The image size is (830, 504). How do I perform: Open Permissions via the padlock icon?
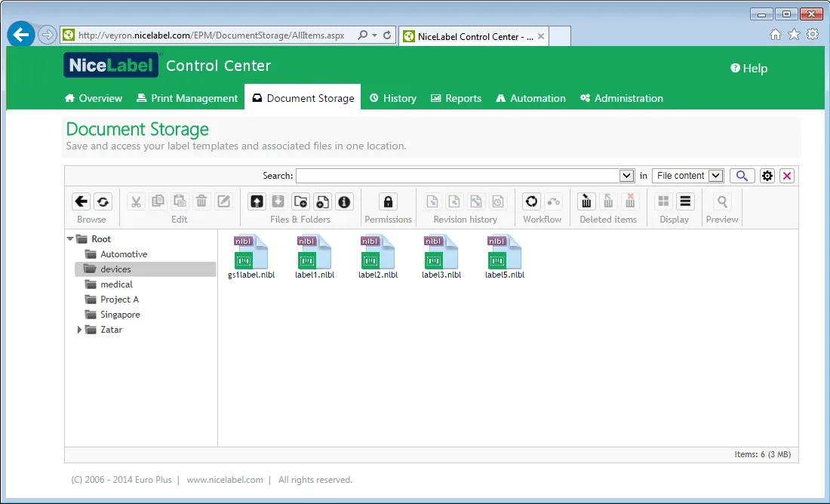tap(388, 201)
